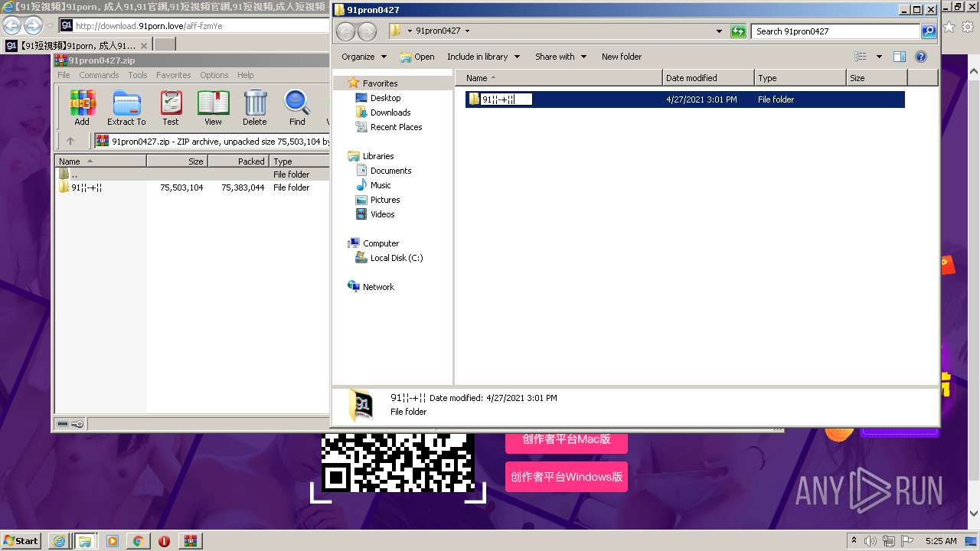Open the Share with dropdown
This screenshot has width=980, height=551.
[560, 57]
